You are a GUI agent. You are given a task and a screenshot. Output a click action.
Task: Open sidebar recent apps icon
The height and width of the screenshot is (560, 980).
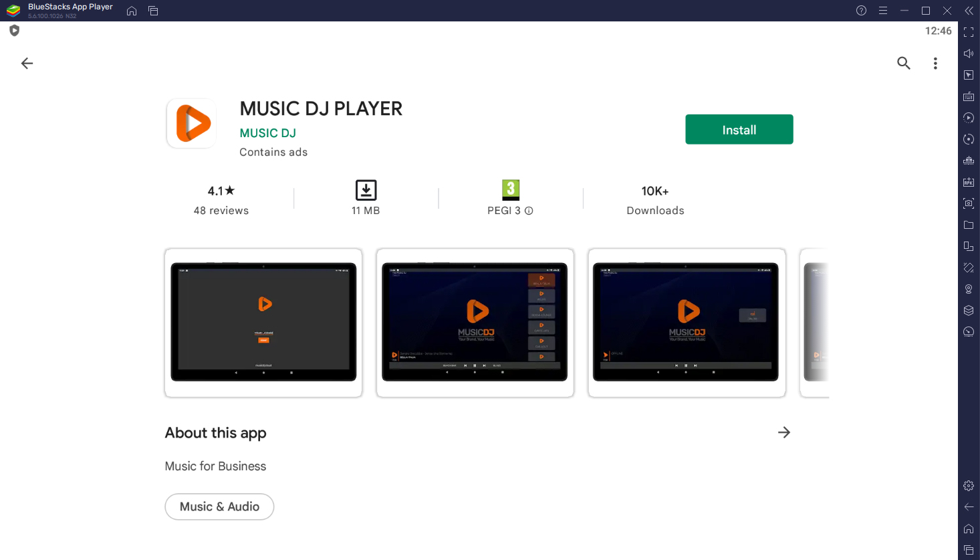click(x=969, y=550)
